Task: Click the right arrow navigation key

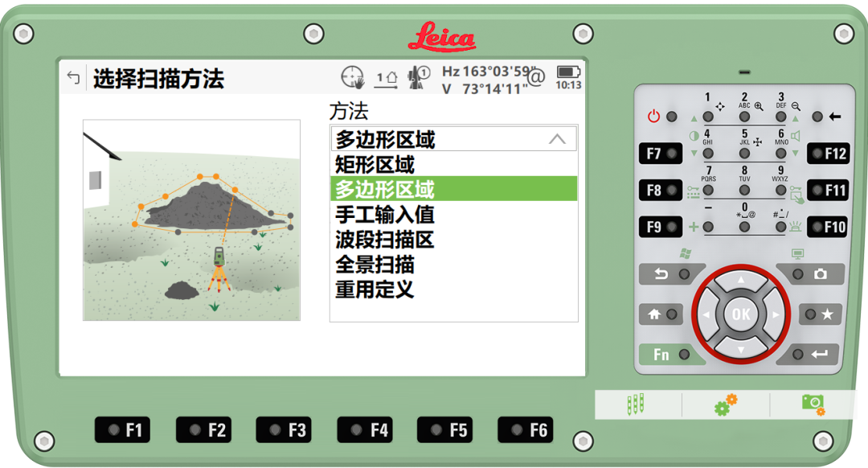Action: click(775, 314)
